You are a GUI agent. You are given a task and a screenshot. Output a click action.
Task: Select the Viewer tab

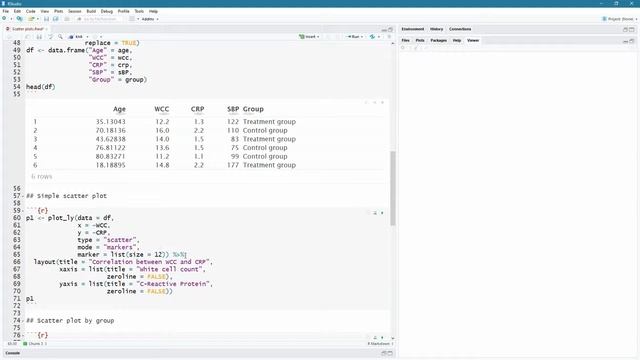point(473,40)
